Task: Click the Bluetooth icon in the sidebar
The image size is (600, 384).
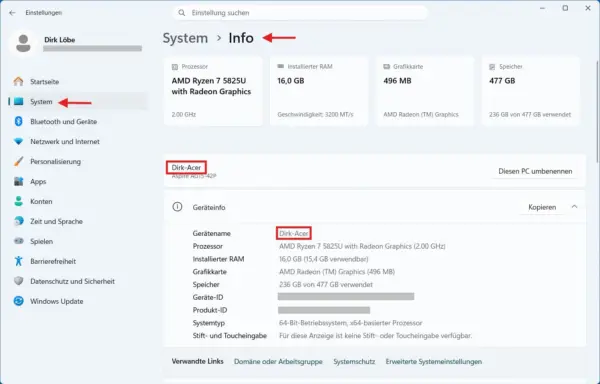Action: click(18, 121)
